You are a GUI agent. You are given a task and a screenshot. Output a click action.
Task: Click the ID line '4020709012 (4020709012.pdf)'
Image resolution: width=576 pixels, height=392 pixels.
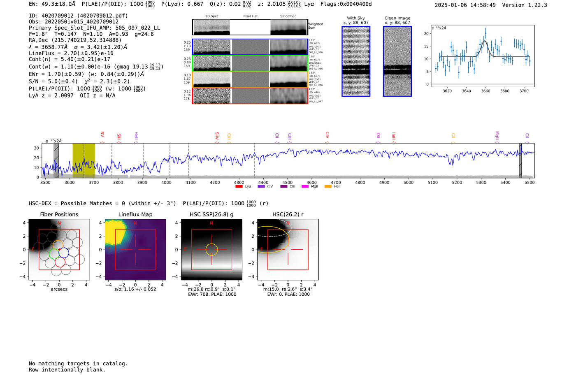point(78,16)
